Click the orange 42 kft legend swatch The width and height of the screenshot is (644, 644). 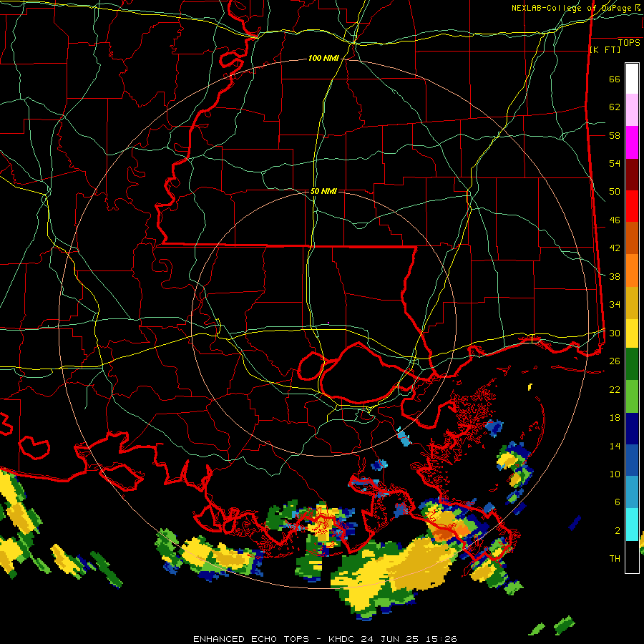[x=632, y=270]
